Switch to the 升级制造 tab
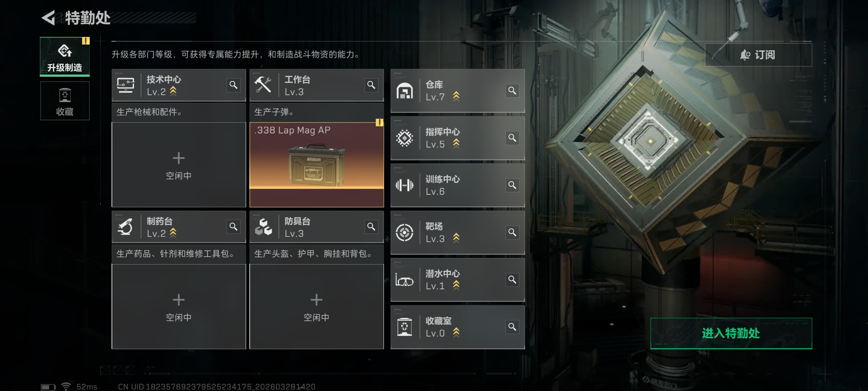 point(65,57)
